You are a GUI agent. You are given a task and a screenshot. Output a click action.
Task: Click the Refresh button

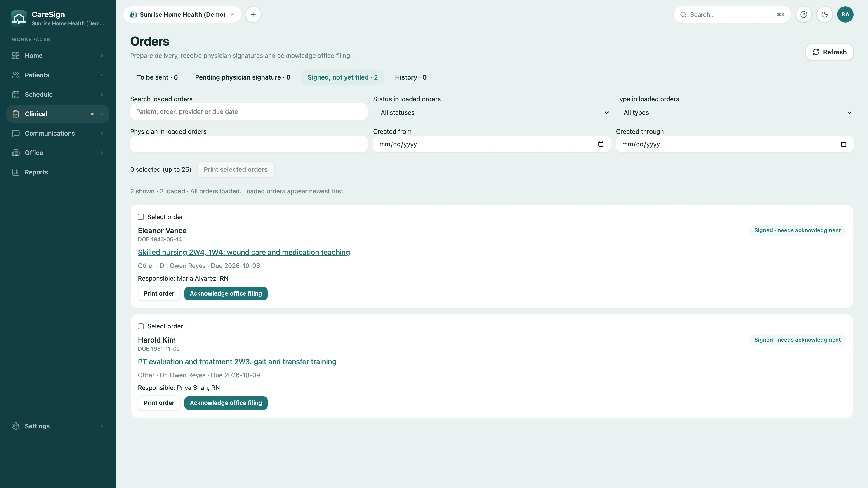click(829, 52)
